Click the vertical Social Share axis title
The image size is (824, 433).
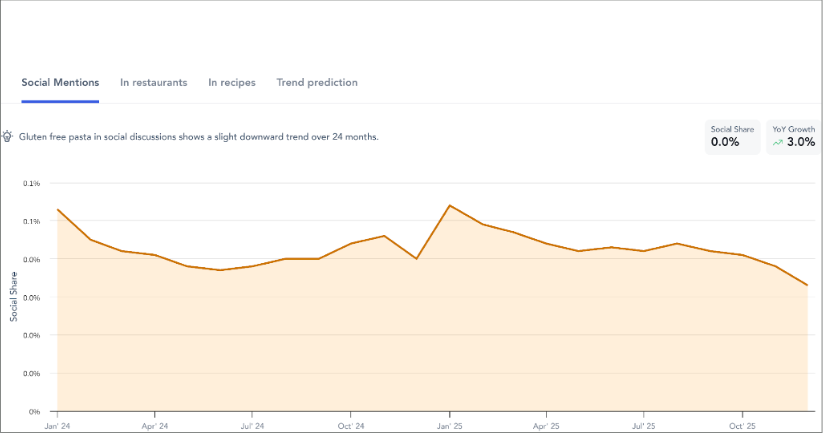[13, 297]
